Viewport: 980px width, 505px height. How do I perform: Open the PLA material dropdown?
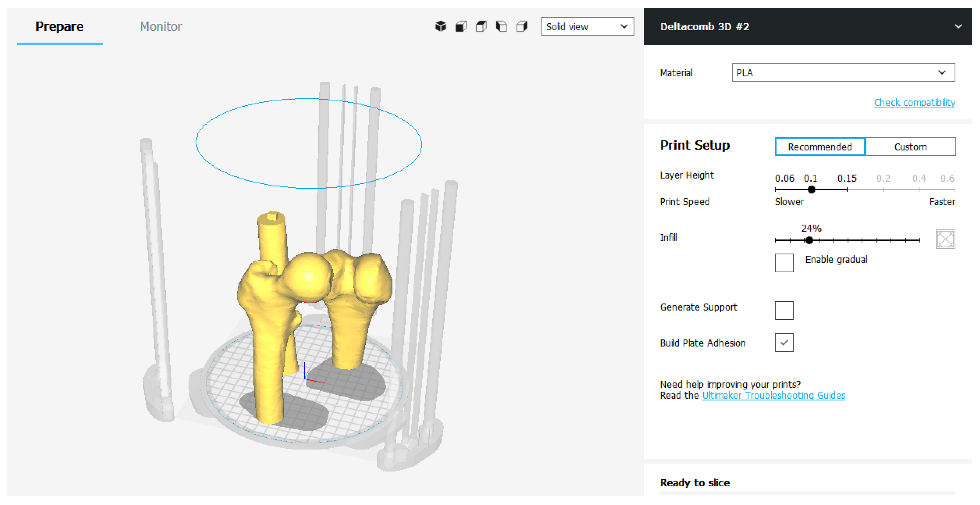[843, 72]
